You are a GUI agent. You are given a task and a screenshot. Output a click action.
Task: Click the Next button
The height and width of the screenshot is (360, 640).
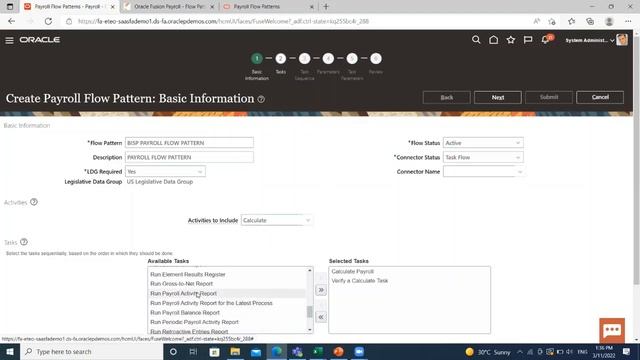pos(498,97)
